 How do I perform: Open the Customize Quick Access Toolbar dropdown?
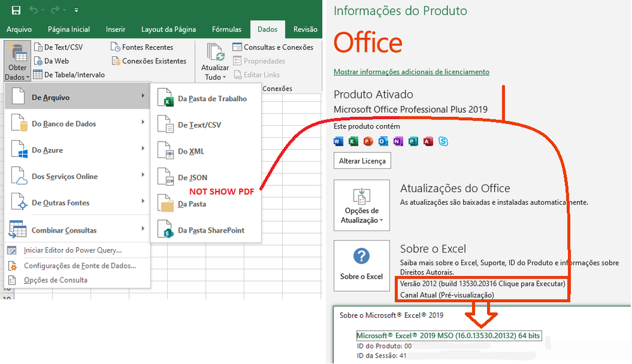coord(76,11)
